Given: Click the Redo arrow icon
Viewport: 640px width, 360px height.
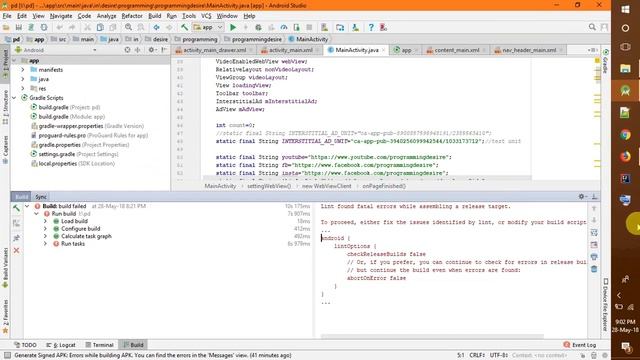Looking at the screenshot, I should click(72, 27).
